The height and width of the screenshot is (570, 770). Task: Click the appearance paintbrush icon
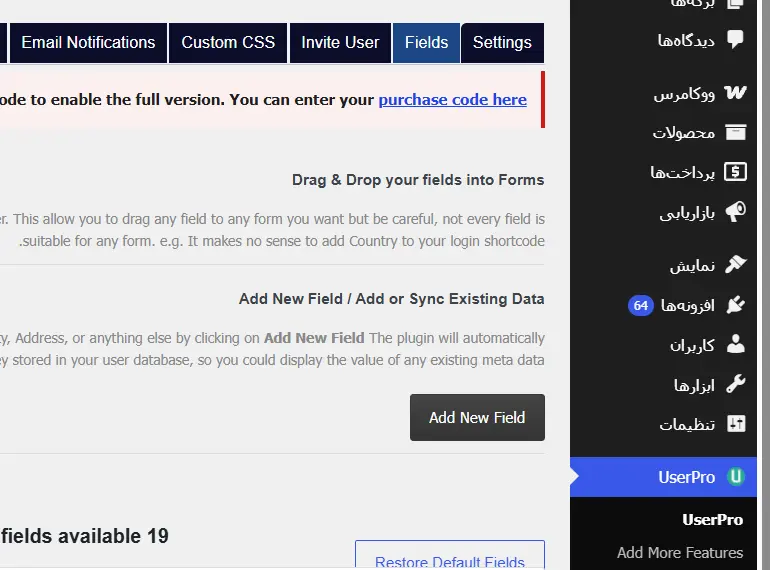tap(735, 265)
